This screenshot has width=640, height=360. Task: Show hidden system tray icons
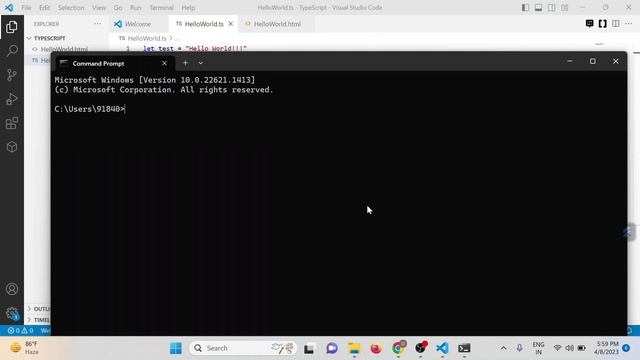coord(503,348)
